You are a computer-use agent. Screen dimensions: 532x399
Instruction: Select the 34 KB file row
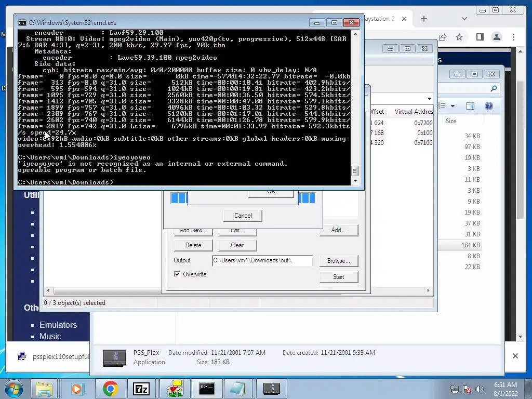coord(472,136)
